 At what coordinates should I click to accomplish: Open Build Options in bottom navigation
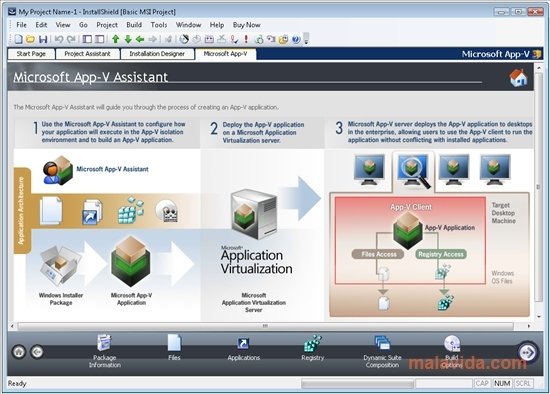[x=452, y=352]
